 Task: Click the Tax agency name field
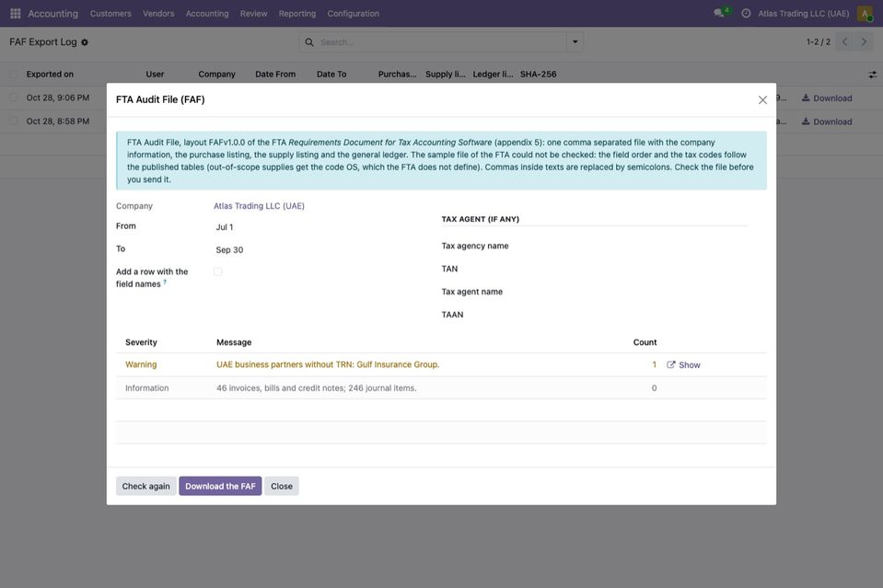click(x=644, y=246)
